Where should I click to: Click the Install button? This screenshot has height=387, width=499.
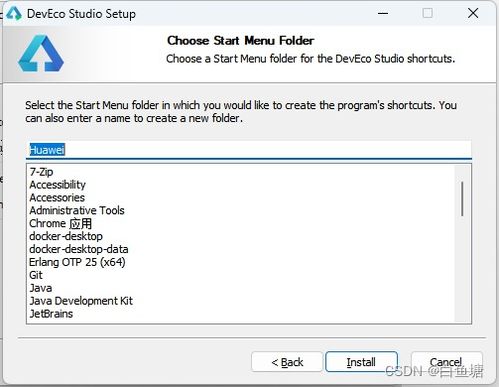coord(362,362)
